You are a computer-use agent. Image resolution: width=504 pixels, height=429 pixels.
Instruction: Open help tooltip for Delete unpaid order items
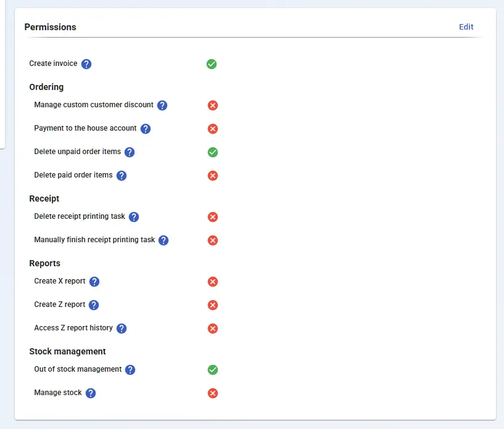click(130, 152)
